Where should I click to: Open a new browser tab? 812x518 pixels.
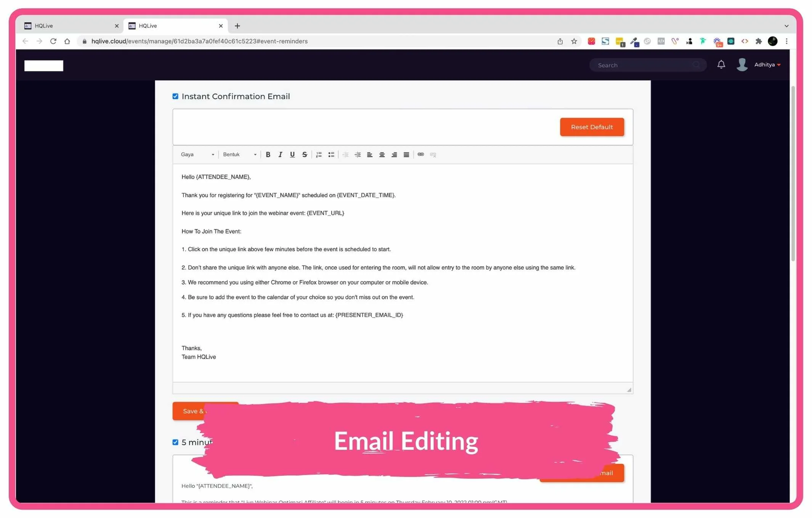[x=237, y=26]
